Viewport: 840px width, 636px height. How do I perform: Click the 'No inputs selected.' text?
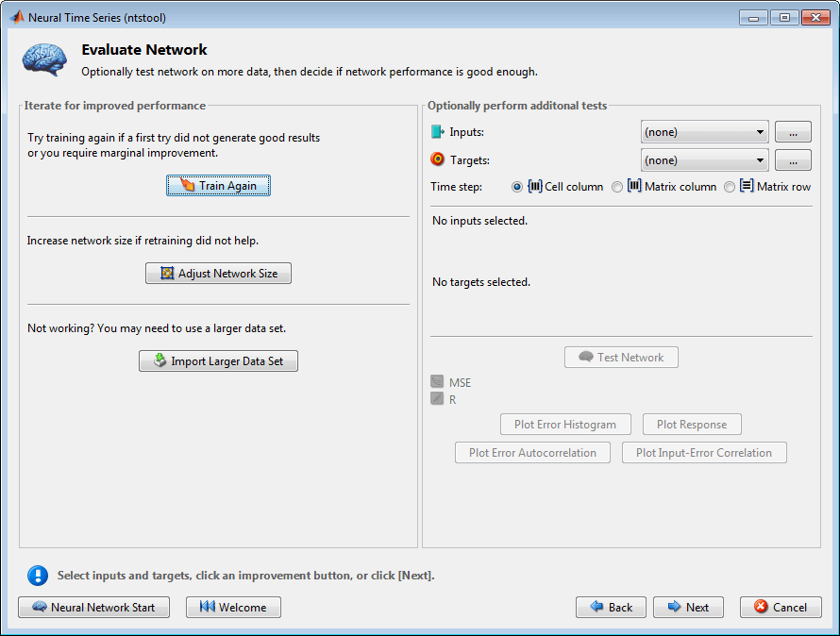480,221
